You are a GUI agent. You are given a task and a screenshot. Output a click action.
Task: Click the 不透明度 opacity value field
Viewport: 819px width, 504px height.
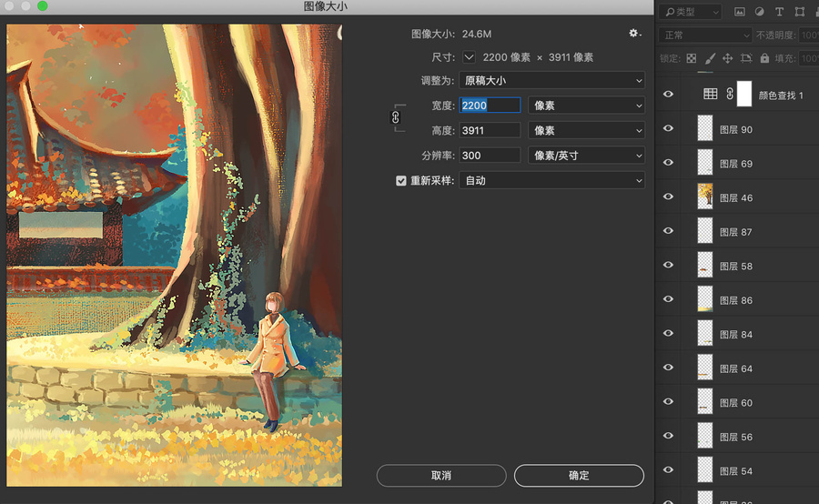pyautogui.click(x=809, y=35)
